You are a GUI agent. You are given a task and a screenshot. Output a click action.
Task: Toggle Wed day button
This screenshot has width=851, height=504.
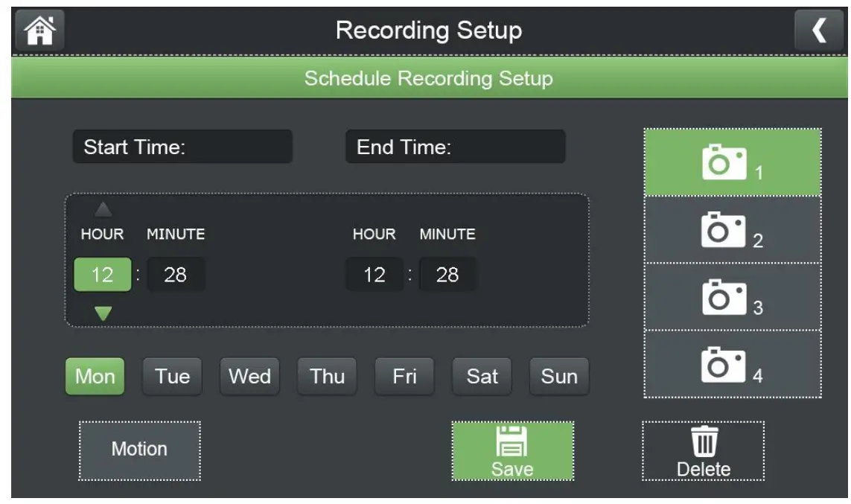[249, 377]
